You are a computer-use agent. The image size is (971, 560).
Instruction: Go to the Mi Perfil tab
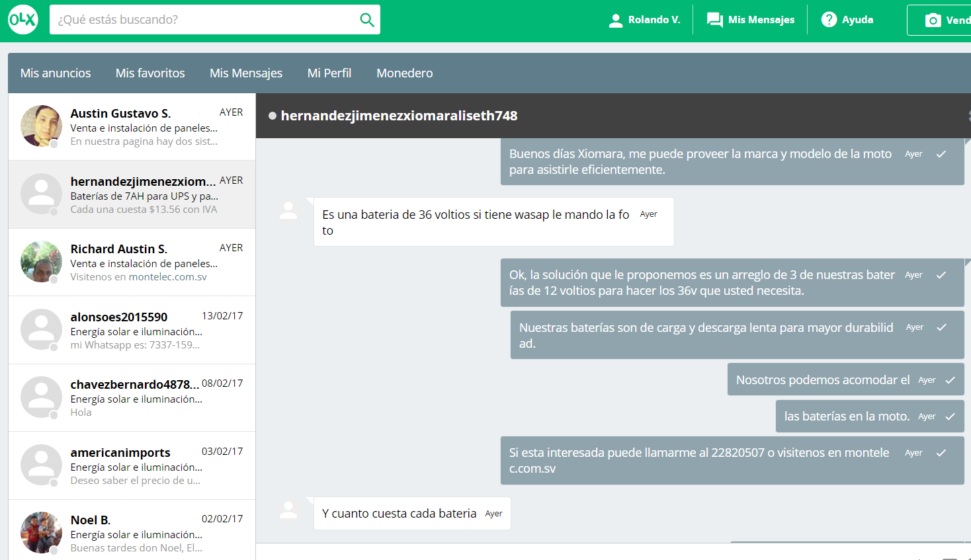pos(329,73)
